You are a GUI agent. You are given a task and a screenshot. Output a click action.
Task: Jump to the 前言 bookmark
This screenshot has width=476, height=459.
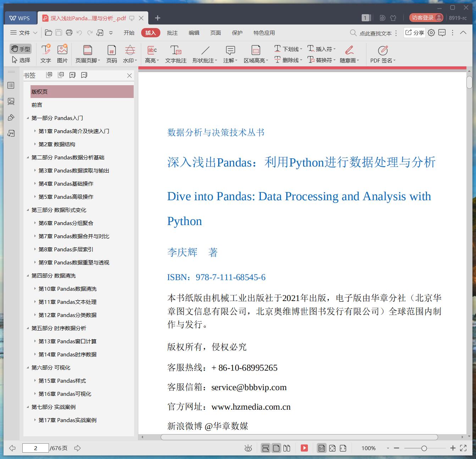tap(37, 105)
